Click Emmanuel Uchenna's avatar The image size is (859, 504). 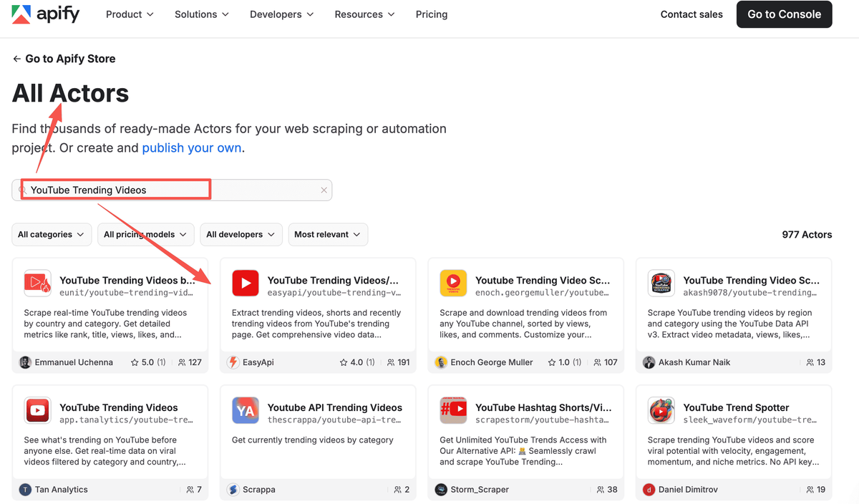tap(25, 362)
